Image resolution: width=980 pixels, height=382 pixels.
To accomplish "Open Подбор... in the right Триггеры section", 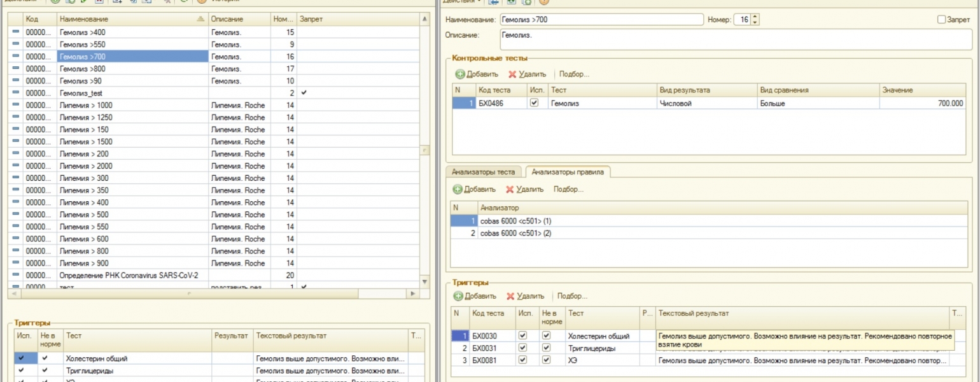I will [572, 296].
